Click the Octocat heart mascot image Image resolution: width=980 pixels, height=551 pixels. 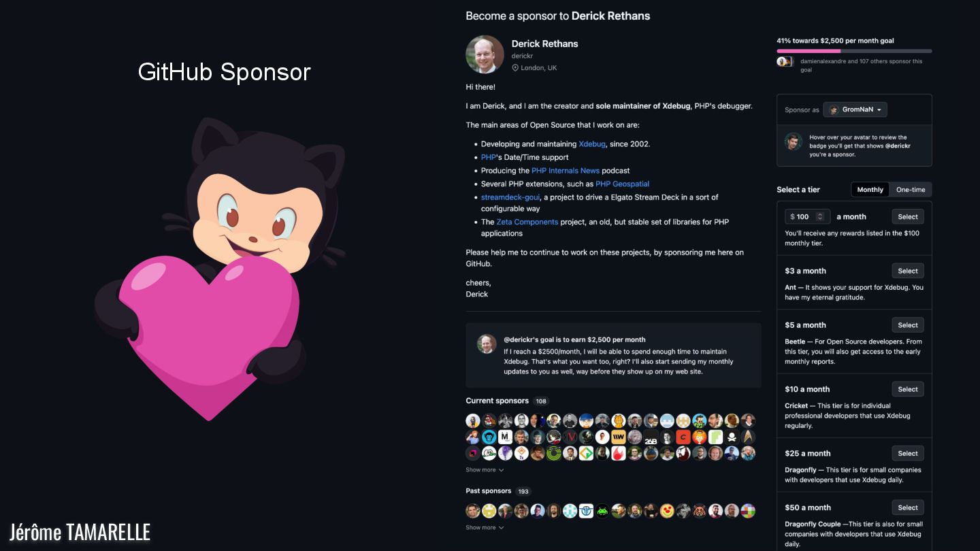point(220,269)
